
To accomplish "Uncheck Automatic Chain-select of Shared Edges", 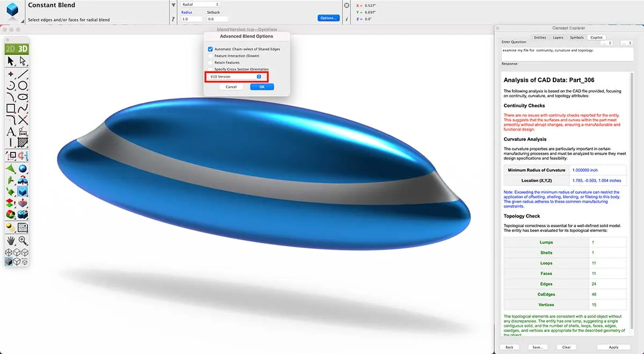I will coord(210,49).
